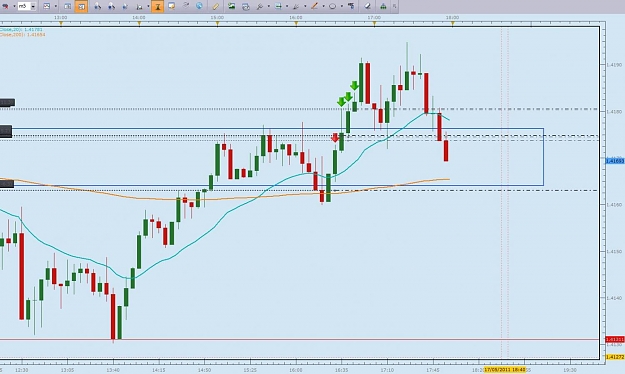
Task: Expand the zoom tool dropdown arrow
Action: pyautogui.click(x=268, y=6)
